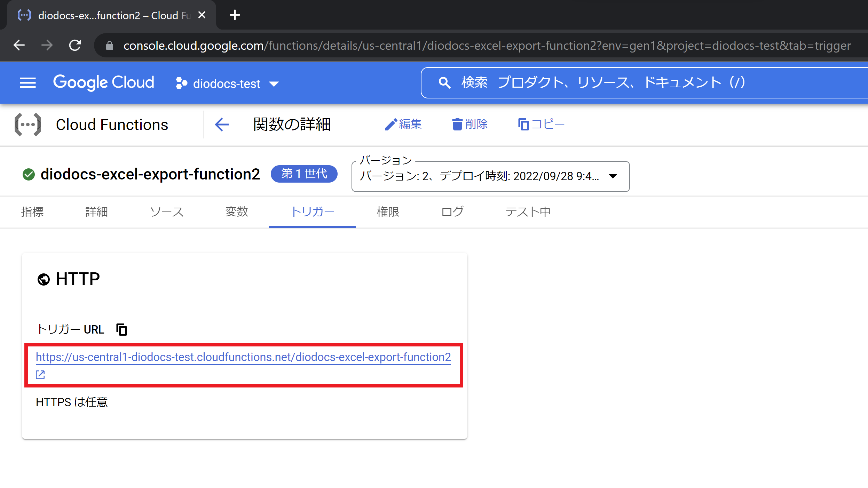868x488 pixels.
Task: Click the external link icon under the URL
Action: [x=40, y=375]
